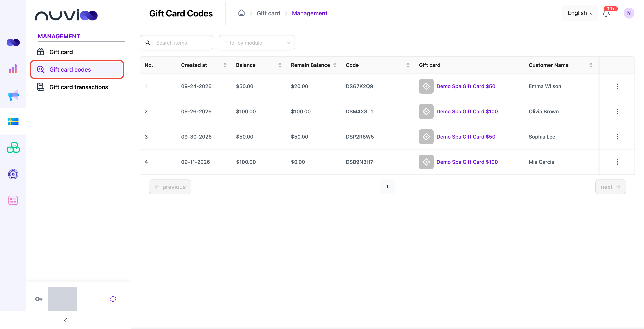Sort by Created at column
This screenshot has height=329, width=644.
225,65
